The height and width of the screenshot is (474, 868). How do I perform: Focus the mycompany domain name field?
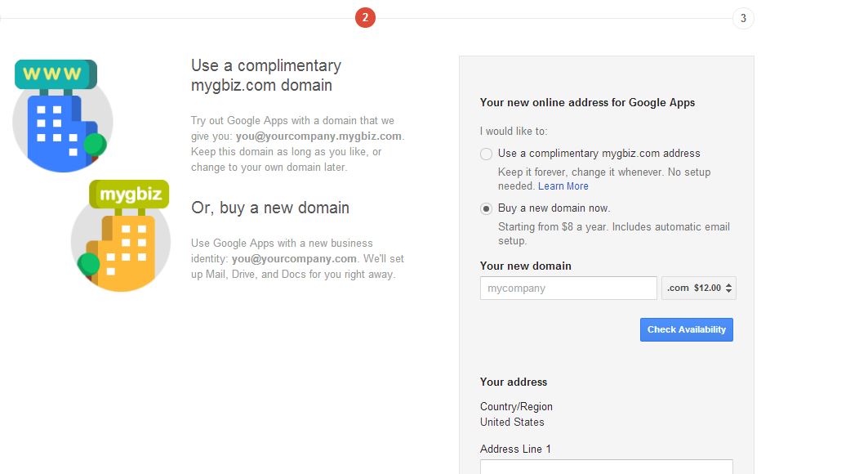[568, 288]
